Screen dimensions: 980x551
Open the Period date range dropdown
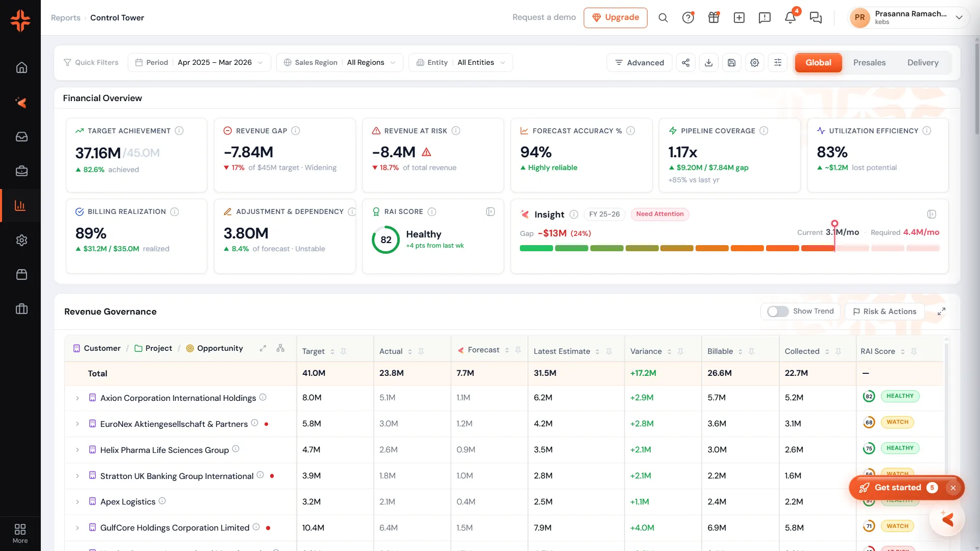coord(199,63)
